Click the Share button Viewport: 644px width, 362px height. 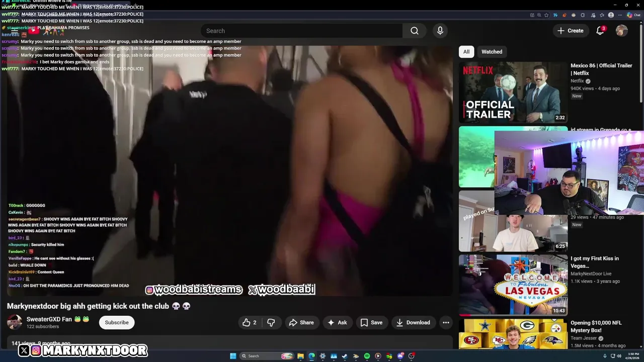[301, 323]
